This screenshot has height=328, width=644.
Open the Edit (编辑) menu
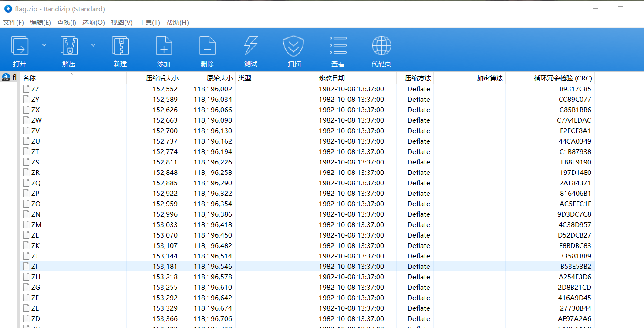click(x=40, y=23)
